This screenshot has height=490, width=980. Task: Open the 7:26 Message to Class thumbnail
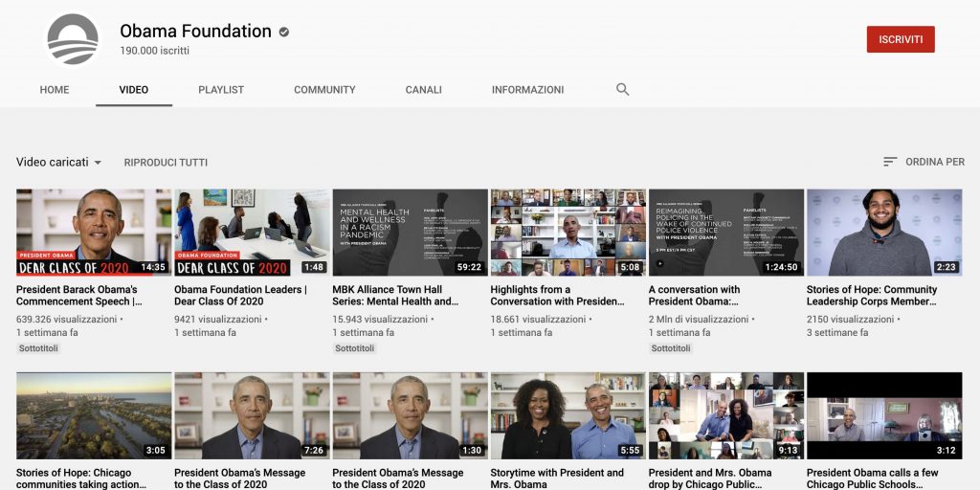coord(252,415)
